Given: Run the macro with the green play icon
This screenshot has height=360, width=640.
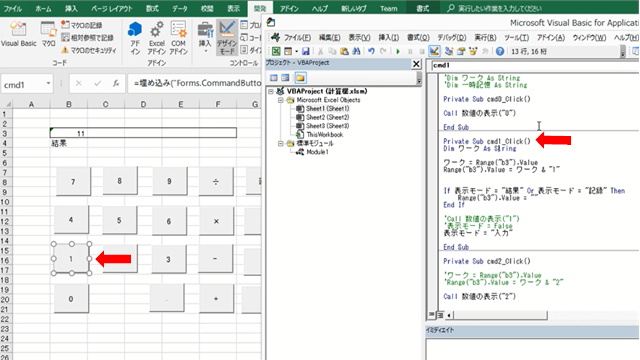Looking at the screenshot, I should point(398,51).
